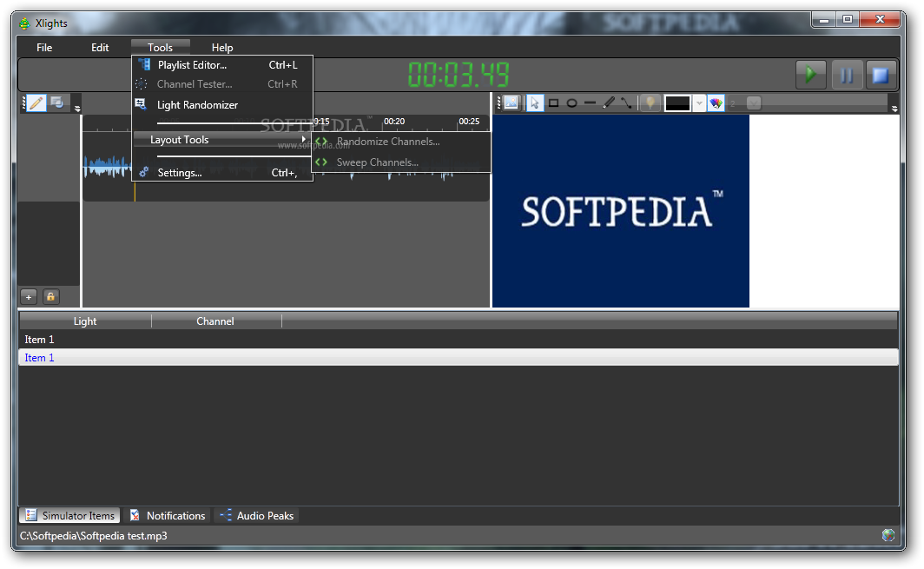This screenshot has width=924, height=569.
Task: Click the light bulb tool icon
Action: [650, 103]
